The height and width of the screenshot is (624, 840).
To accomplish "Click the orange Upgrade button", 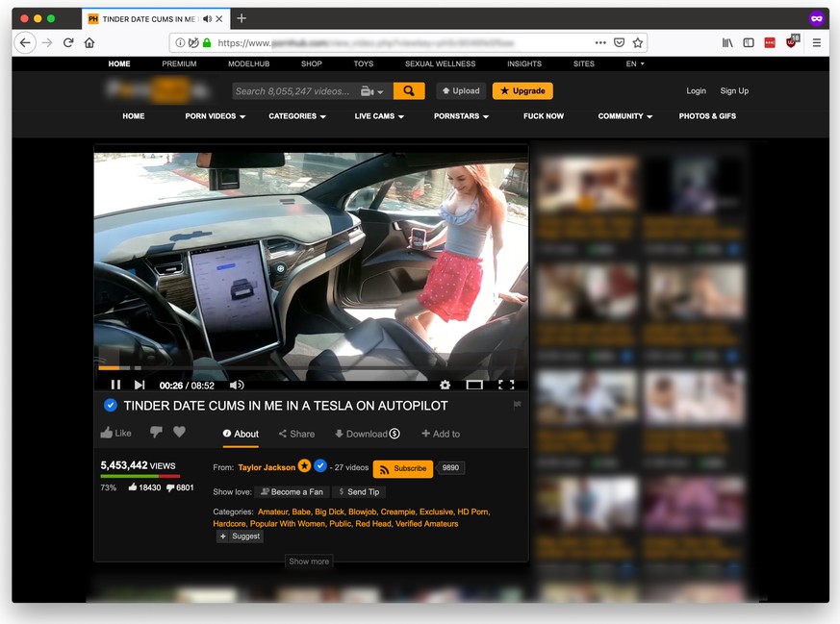I will coord(522,91).
